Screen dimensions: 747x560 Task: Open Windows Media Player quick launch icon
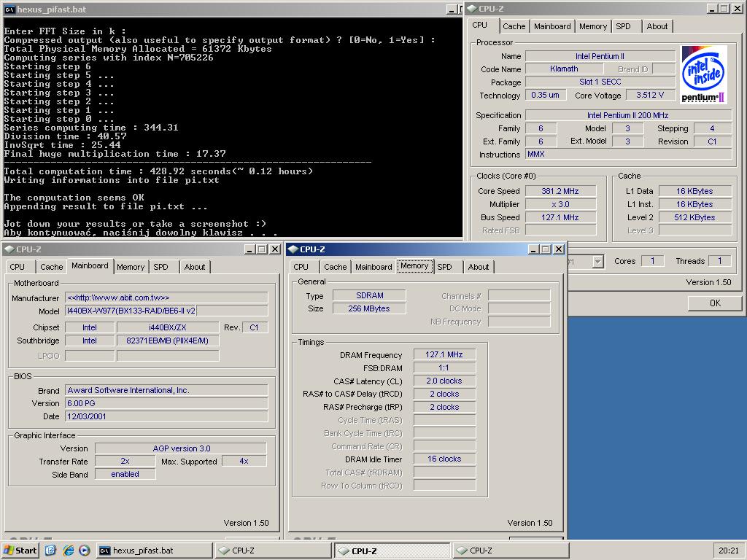pyautogui.click(x=85, y=550)
